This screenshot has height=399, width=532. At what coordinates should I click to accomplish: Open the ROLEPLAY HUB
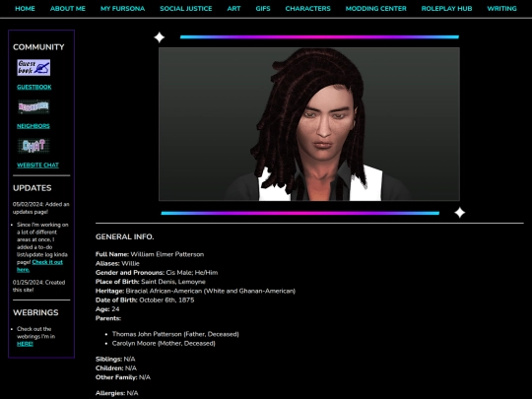[x=446, y=9]
